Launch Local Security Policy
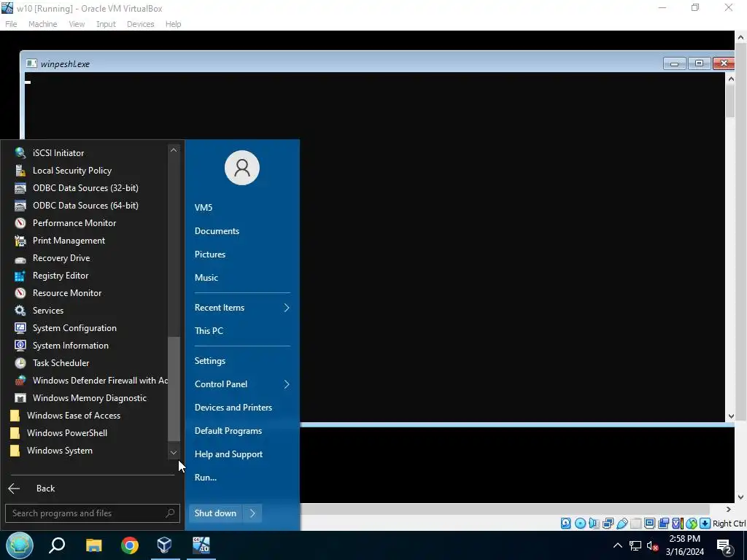This screenshot has width=747, height=560. (72, 171)
